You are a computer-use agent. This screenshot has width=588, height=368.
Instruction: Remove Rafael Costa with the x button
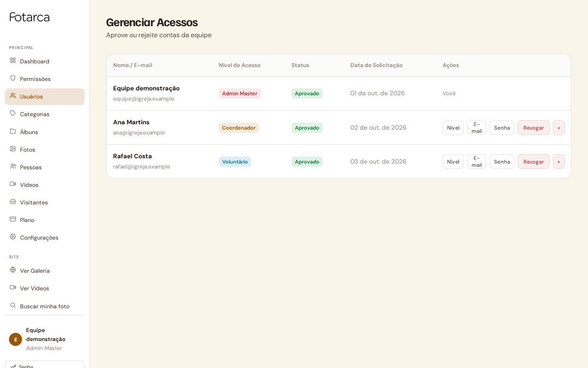tap(559, 162)
